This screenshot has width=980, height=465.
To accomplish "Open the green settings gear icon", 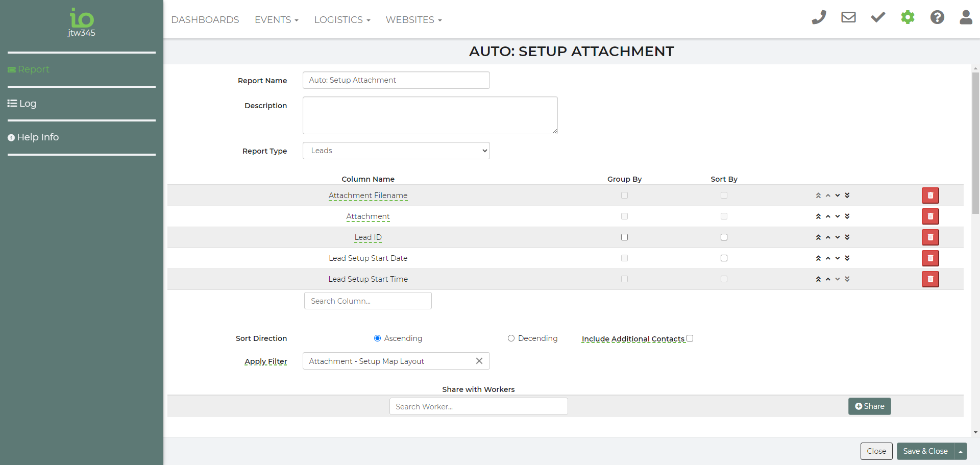I will click(908, 17).
